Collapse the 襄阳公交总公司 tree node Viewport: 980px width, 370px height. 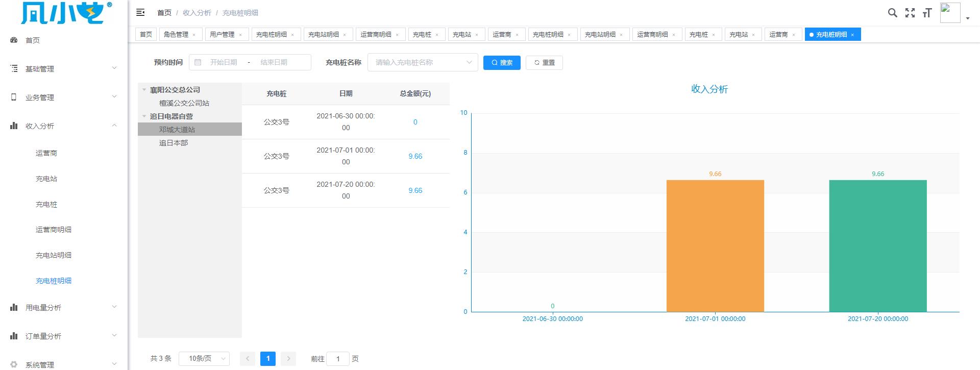pos(144,90)
